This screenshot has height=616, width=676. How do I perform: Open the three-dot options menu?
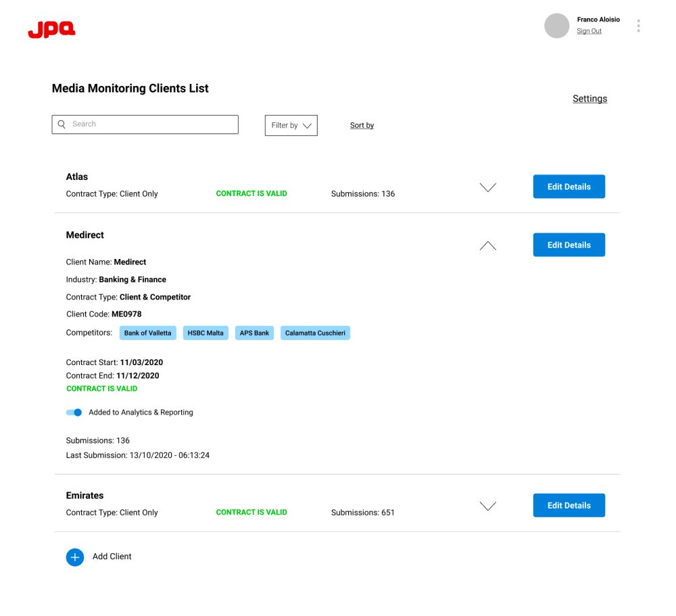(x=639, y=26)
